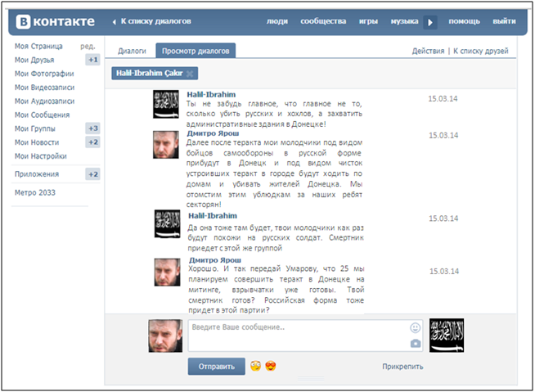Click the camera icon to attach a photo
Viewport: 535px width, 392px height.
point(416,343)
